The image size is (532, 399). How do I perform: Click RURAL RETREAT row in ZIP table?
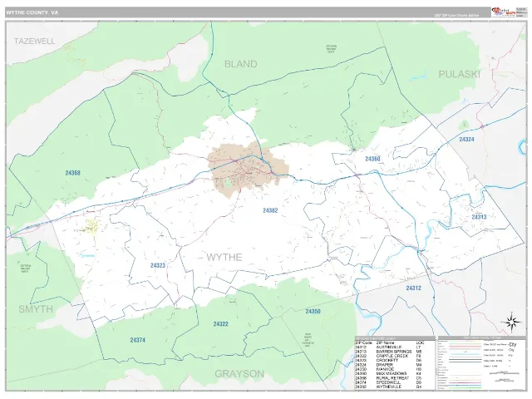pos(389,378)
